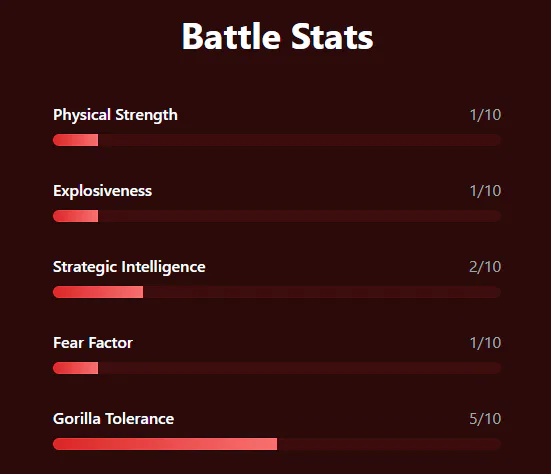Viewport: 551px width, 474px height.
Task: Select the Gorilla Tolerance label
Action: (x=113, y=419)
